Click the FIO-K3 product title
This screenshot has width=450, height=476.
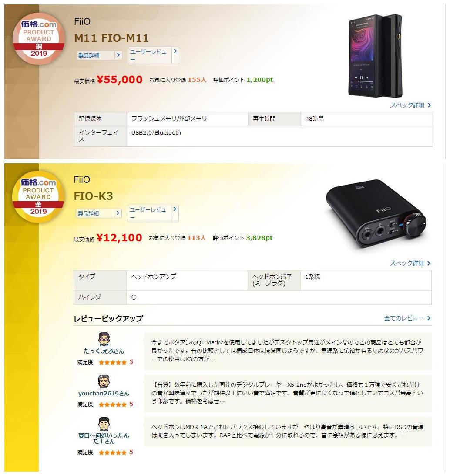coord(93,196)
